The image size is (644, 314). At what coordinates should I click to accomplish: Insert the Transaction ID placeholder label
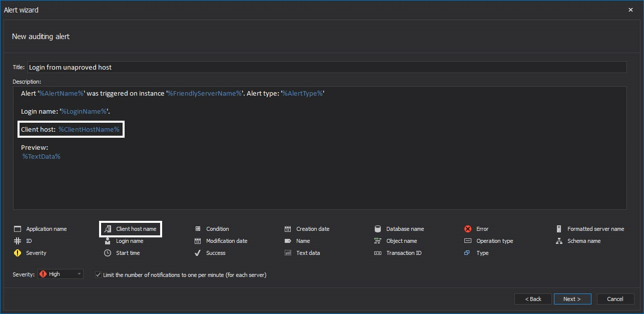[x=404, y=253]
